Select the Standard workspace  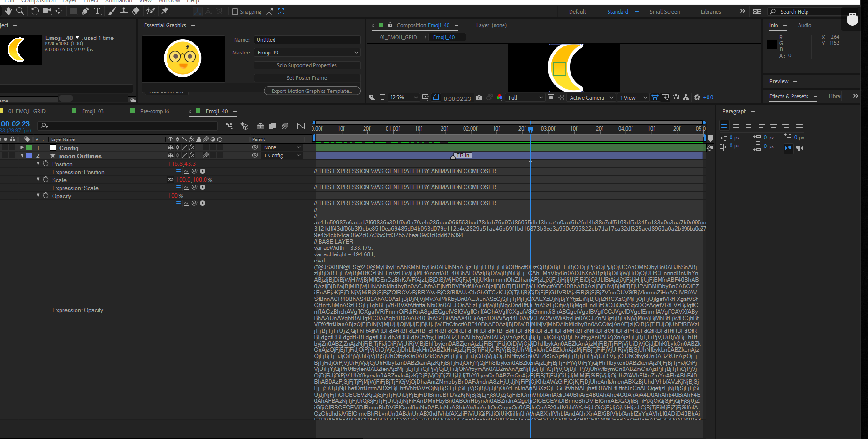point(617,12)
